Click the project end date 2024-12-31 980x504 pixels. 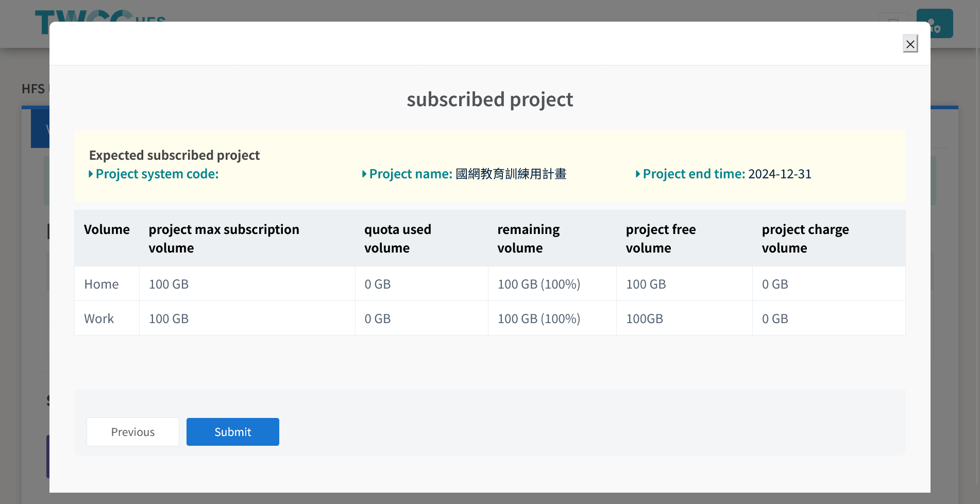[x=780, y=174]
